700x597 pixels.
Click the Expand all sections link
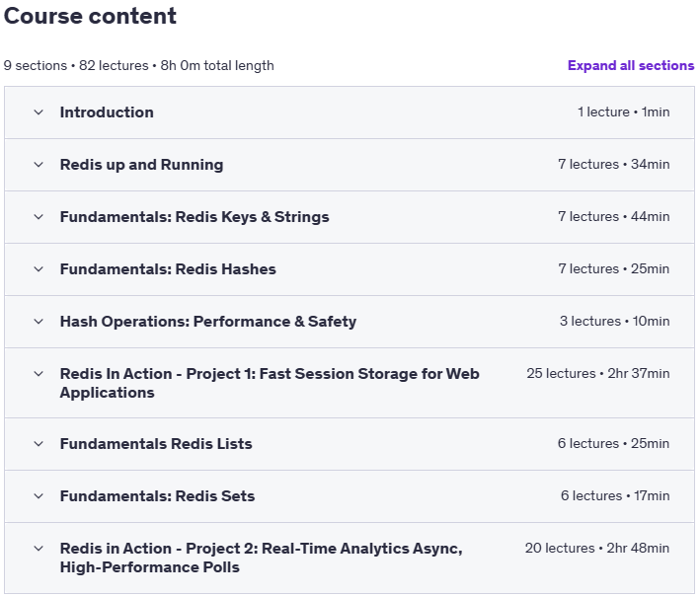(631, 65)
